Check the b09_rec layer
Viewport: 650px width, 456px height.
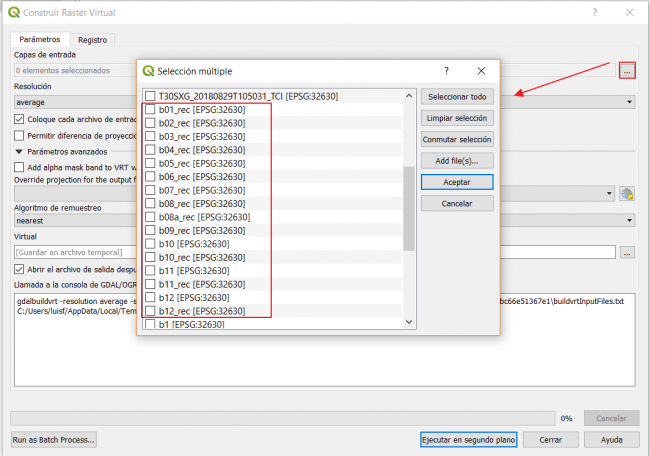tap(150, 230)
